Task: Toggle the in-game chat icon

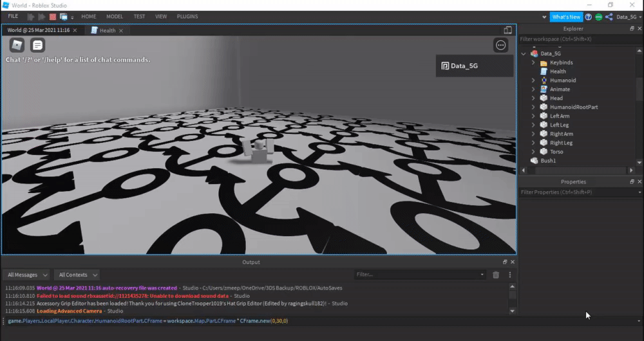Action: (37, 45)
